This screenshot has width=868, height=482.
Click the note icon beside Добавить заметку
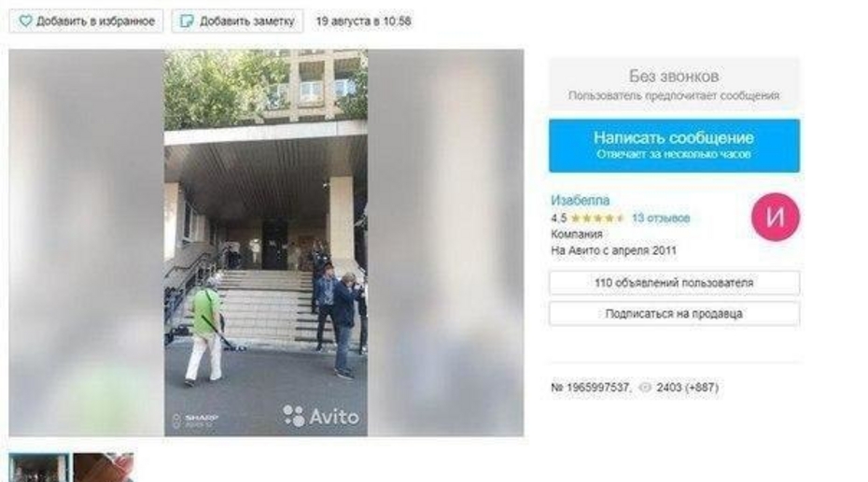(187, 21)
